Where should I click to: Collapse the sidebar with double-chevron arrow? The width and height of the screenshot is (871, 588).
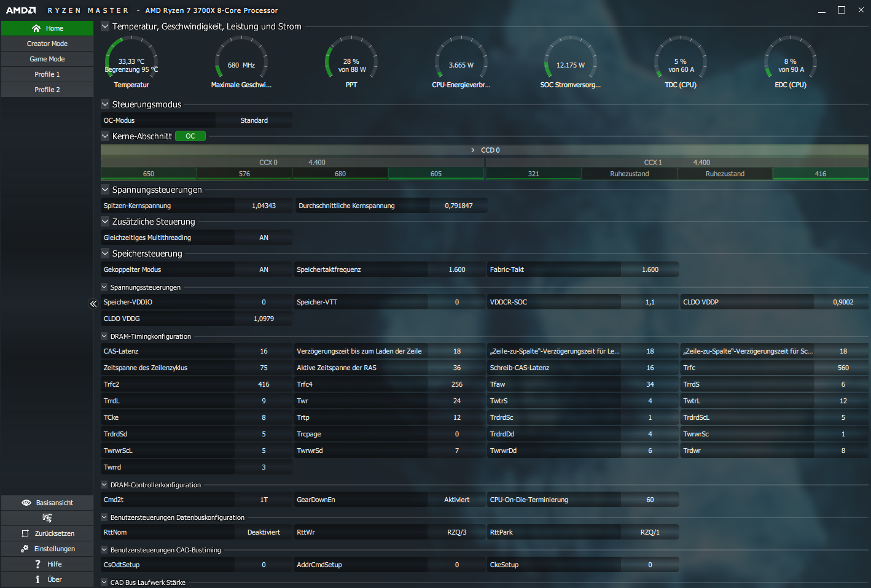pos(93,304)
